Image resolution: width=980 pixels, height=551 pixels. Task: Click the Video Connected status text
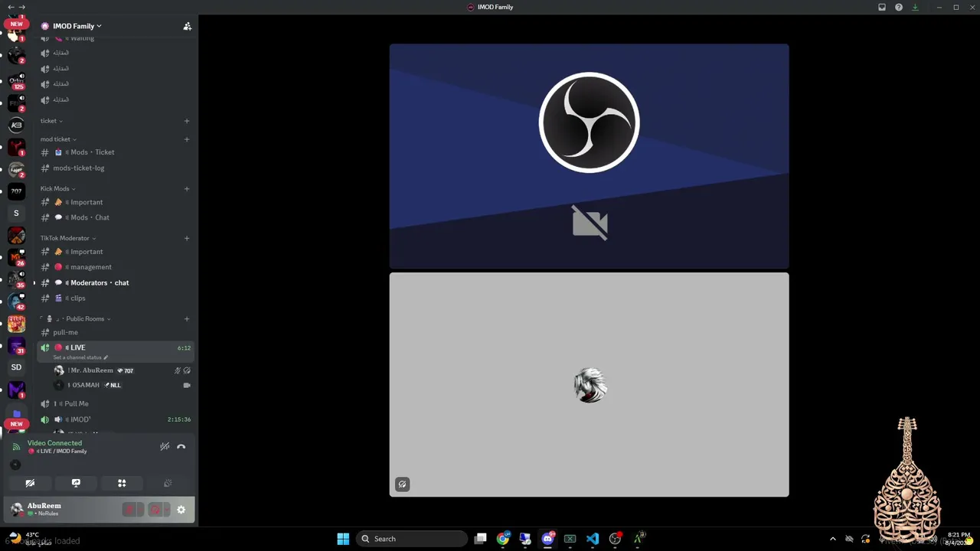(x=54, y=443)
